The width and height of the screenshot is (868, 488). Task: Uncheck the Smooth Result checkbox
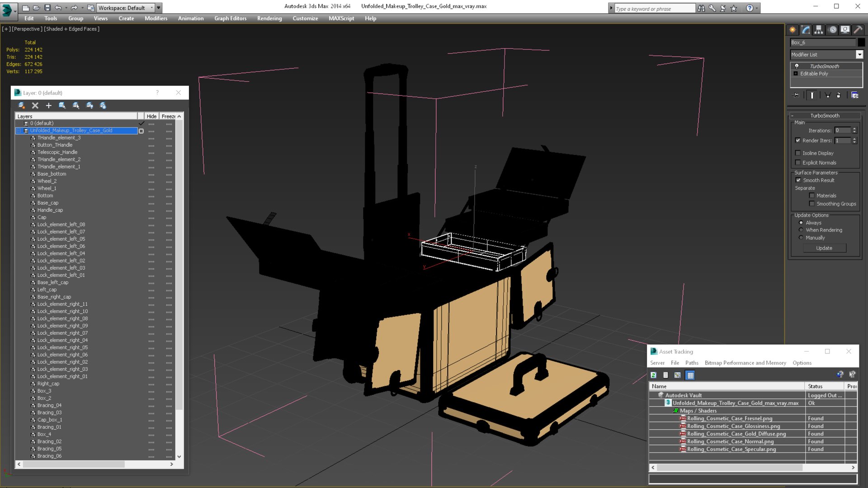(x=798, y=180)
